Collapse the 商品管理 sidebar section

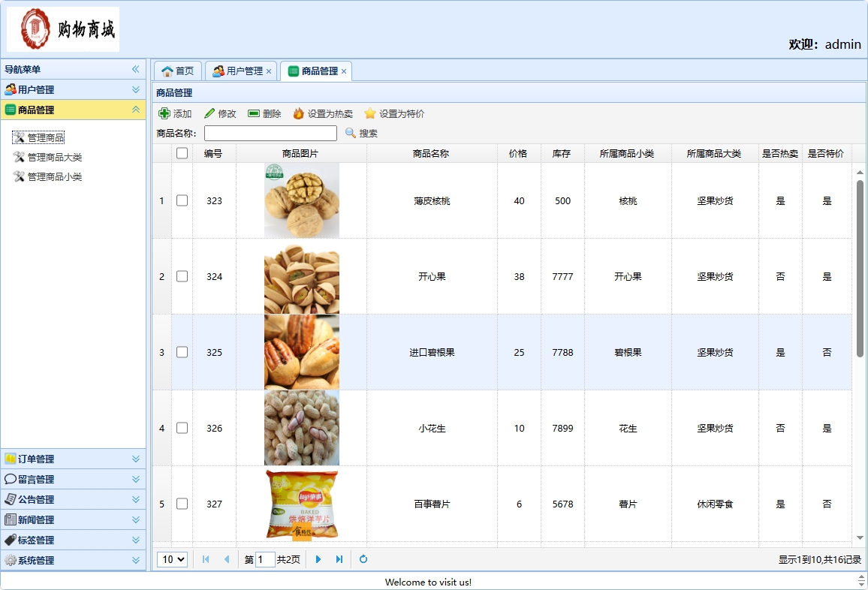point(135,109)
